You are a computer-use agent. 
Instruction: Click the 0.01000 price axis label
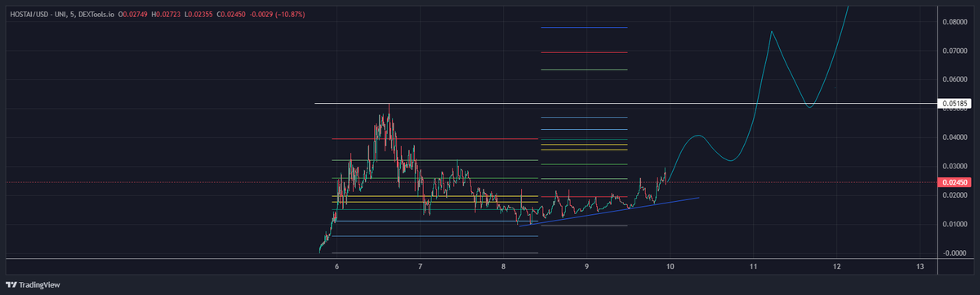(955, 224)
